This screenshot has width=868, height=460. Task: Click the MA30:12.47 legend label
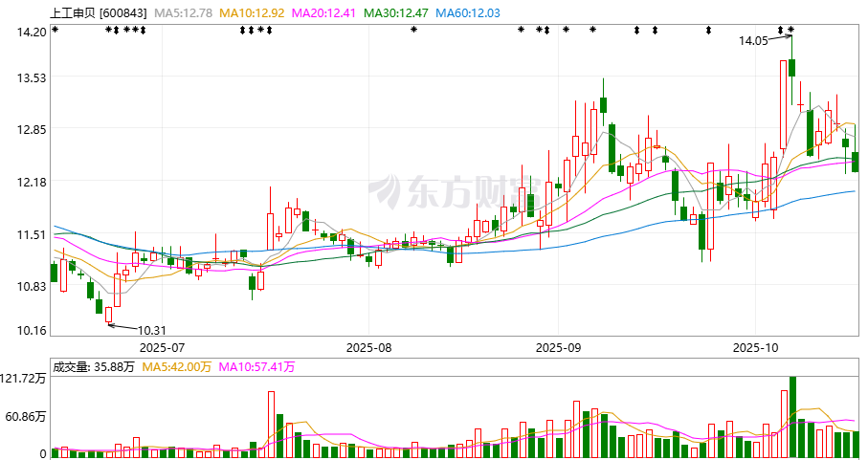tap(396, 13)
